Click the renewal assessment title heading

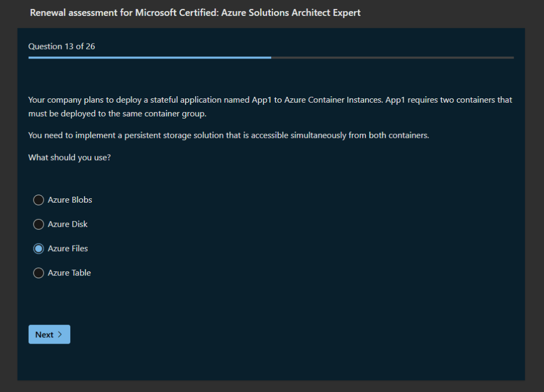pos(195,12)
